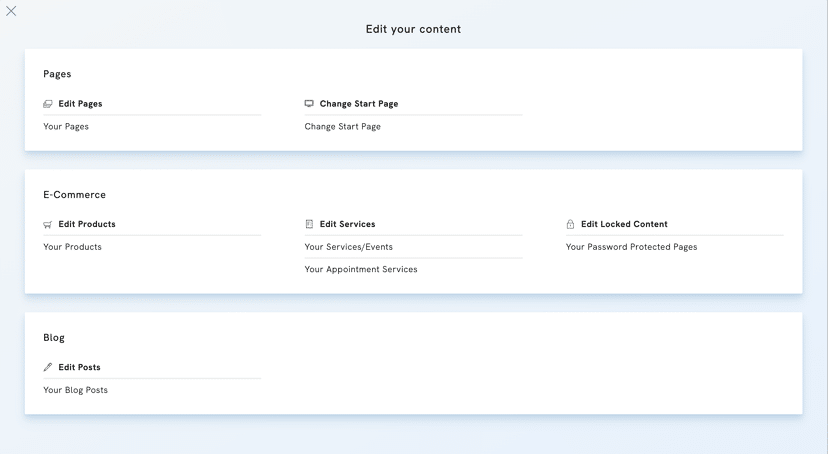Select the bold Change Start Page heading
The height and width of the screenshot is (454, 828).
pos(358,104)
